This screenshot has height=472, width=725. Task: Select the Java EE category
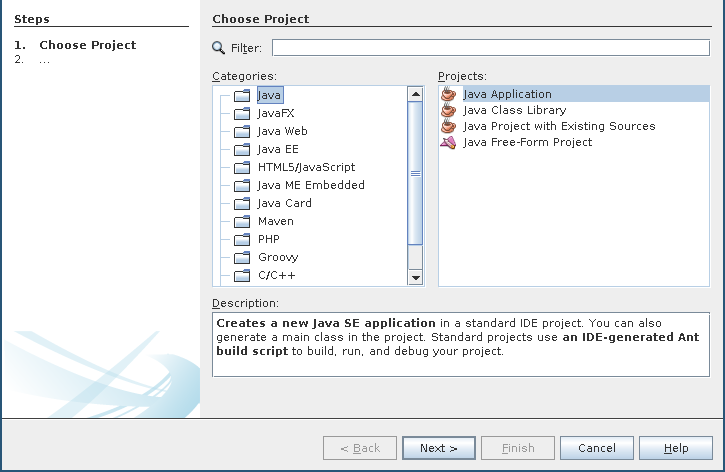278,149
